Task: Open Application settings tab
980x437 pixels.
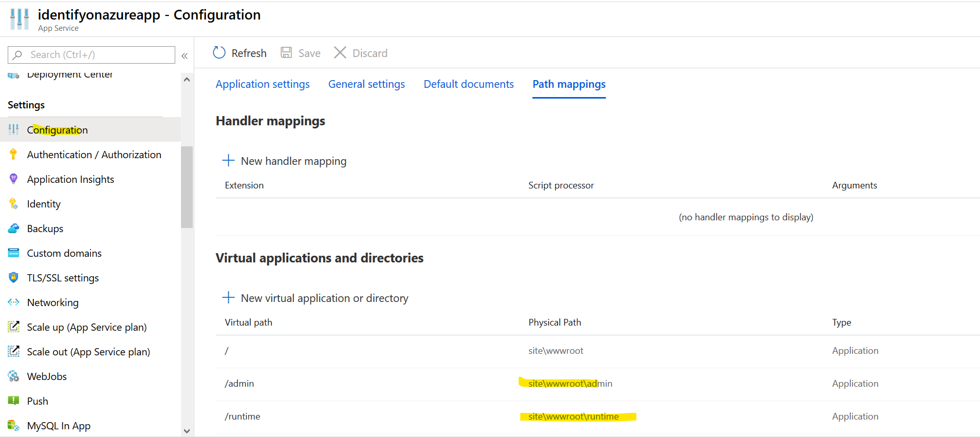Action: 263,84
